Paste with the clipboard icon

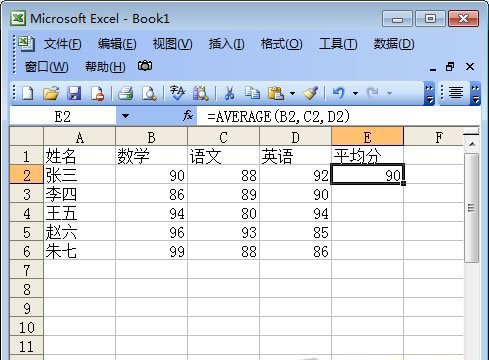(276, 93)
